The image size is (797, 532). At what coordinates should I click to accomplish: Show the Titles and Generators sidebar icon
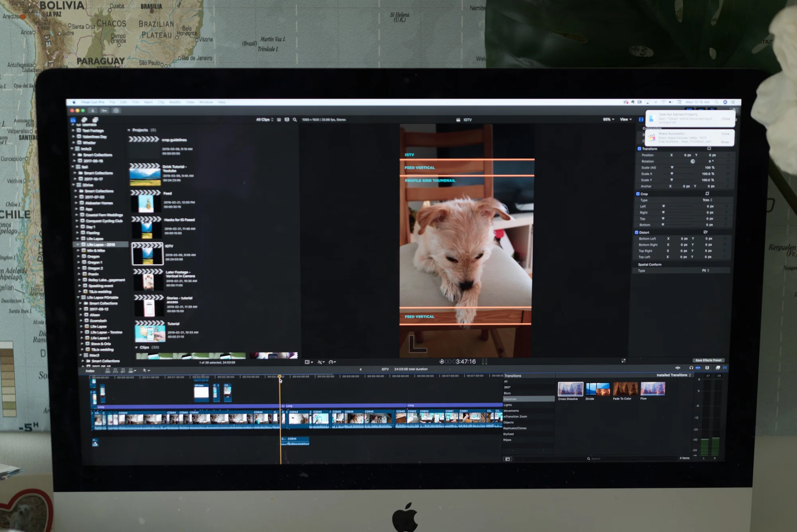(95, 120)
